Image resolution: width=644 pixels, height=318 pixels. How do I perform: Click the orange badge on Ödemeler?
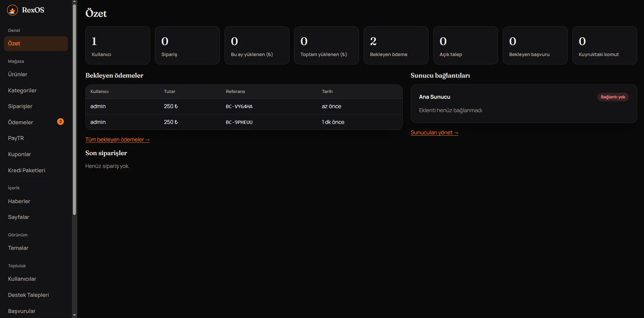click(x=61, y=122)
